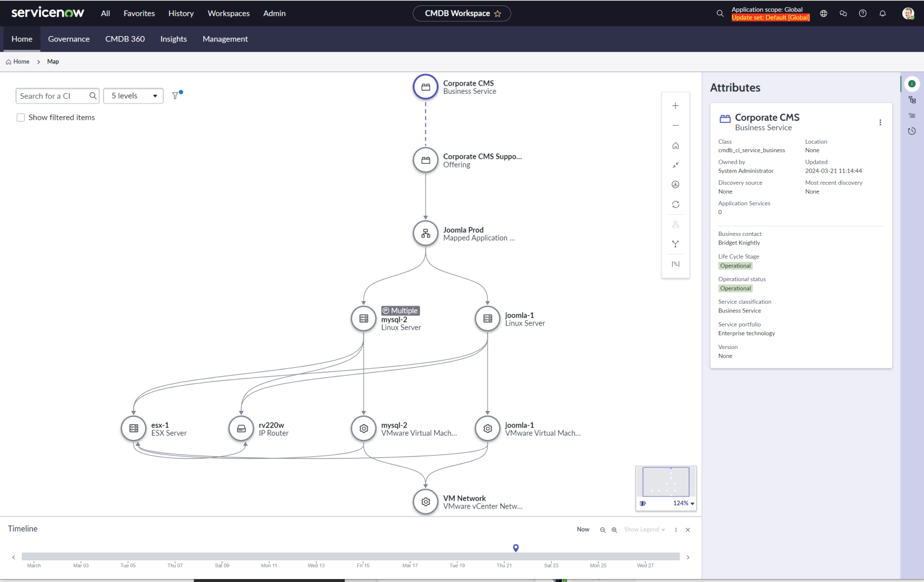Favorite CMDB Workspace with star toggle

[497, 14]
